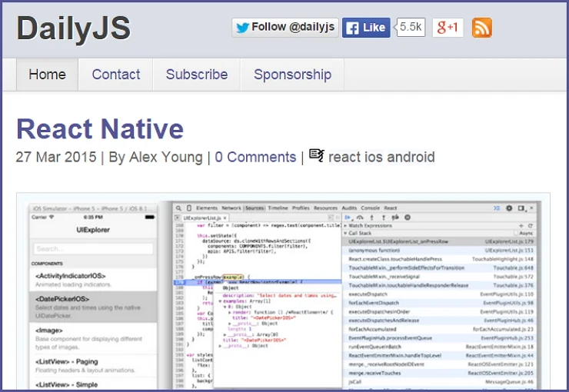Click the resume script execution icon

pos(348,218)
